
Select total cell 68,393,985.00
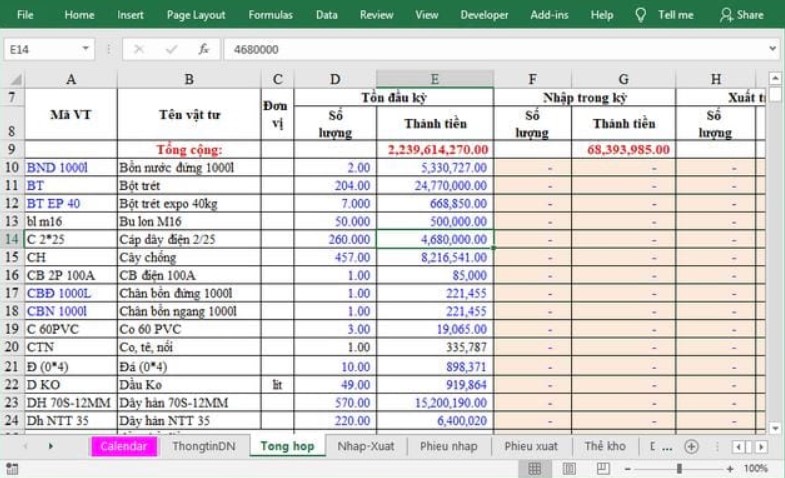pyautogui.click(x=623, y=149)
